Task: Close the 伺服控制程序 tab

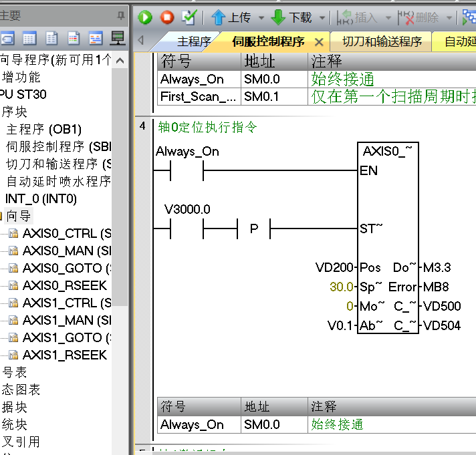Action: (x=319, y=41)
